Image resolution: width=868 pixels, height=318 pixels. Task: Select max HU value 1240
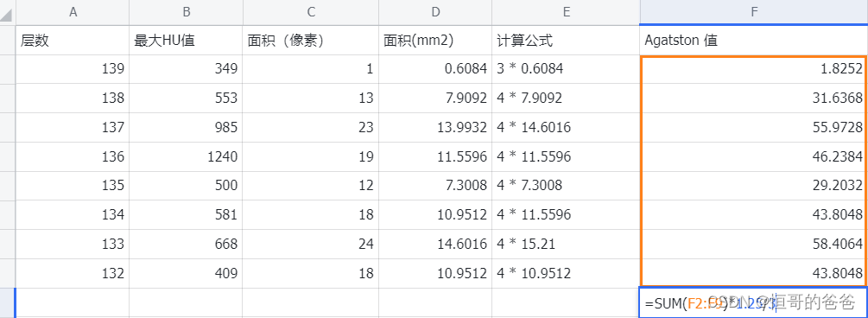click(x=186, y=156)
